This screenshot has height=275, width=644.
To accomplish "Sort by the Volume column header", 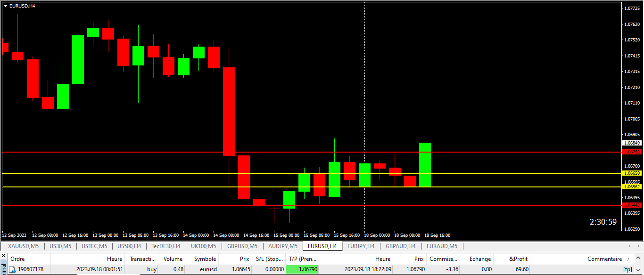I will 173,259.
